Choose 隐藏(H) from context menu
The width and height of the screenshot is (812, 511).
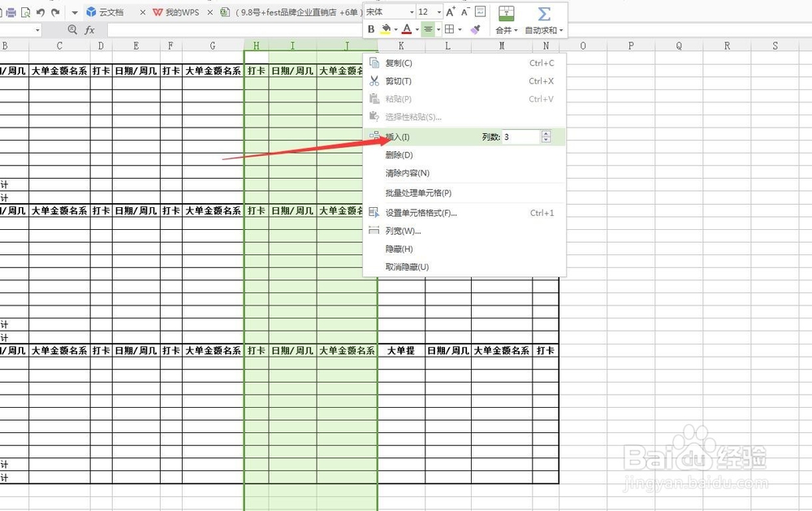(464, 249)
